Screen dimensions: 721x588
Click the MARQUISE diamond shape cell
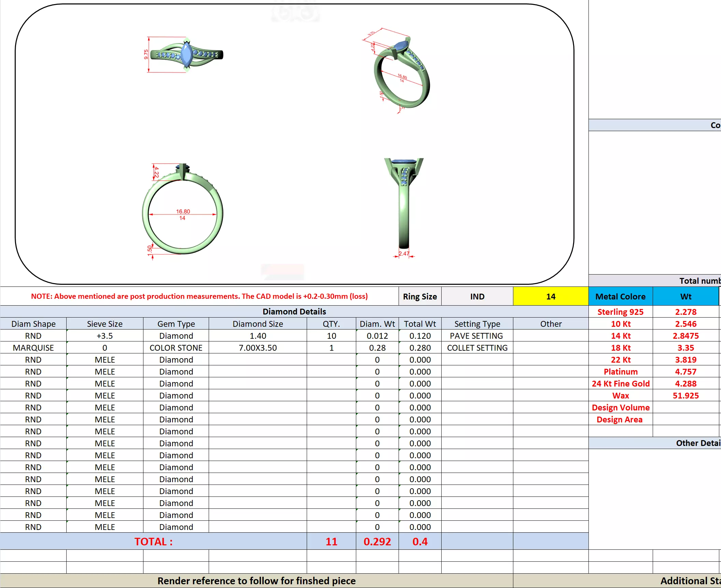pyautogui.click(x=33, y=348)
